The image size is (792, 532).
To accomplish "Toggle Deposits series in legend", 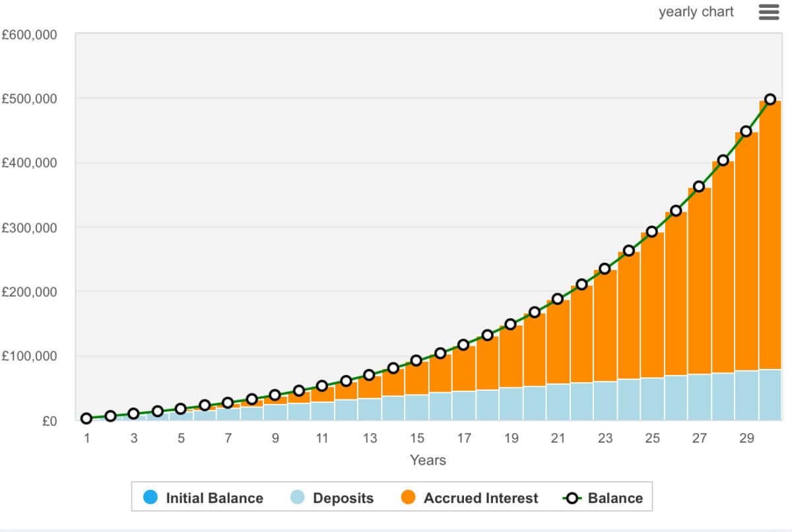I will tap(343, 498).
